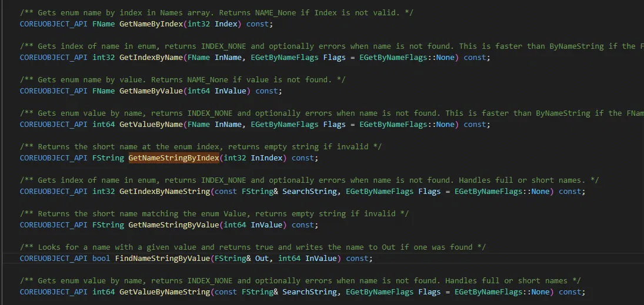Viewport: 644px width, 305px height.
Task: Select the GetNameStringByValue function name
Action: 173,225
